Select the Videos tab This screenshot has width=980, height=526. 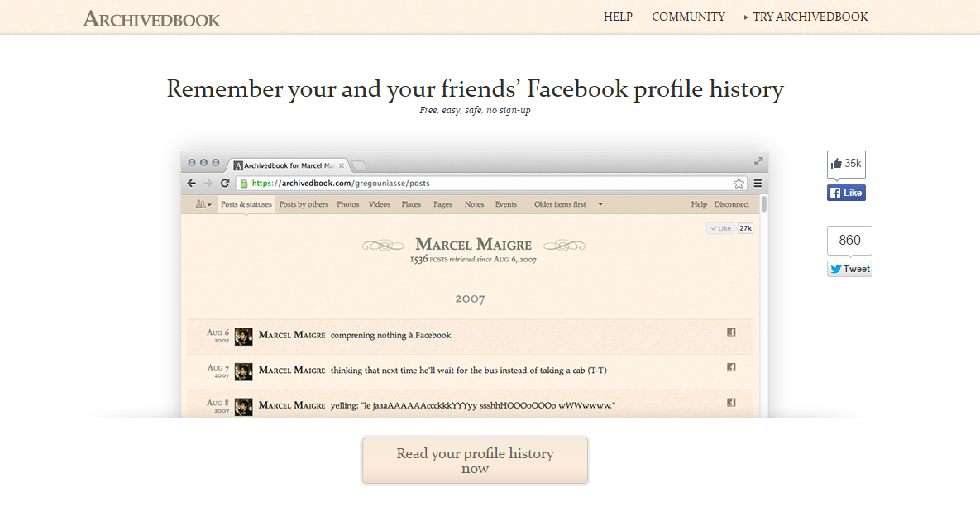pos(380,204)
